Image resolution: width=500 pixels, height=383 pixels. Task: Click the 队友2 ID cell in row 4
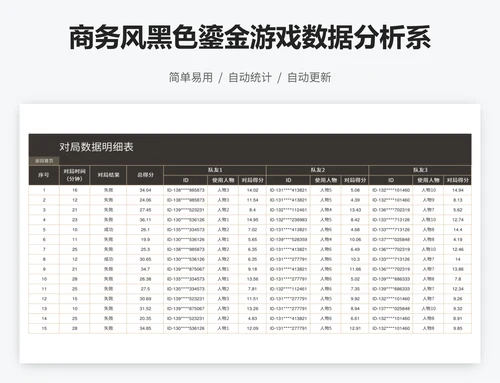(x=288, y=220)
